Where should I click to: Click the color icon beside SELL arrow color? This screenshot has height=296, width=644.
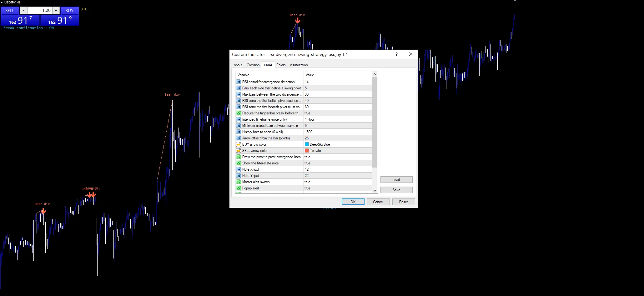point(238,151)
